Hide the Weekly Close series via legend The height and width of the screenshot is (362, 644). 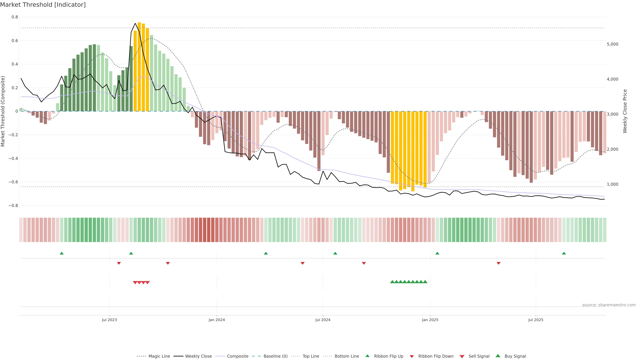coord(198,356)
